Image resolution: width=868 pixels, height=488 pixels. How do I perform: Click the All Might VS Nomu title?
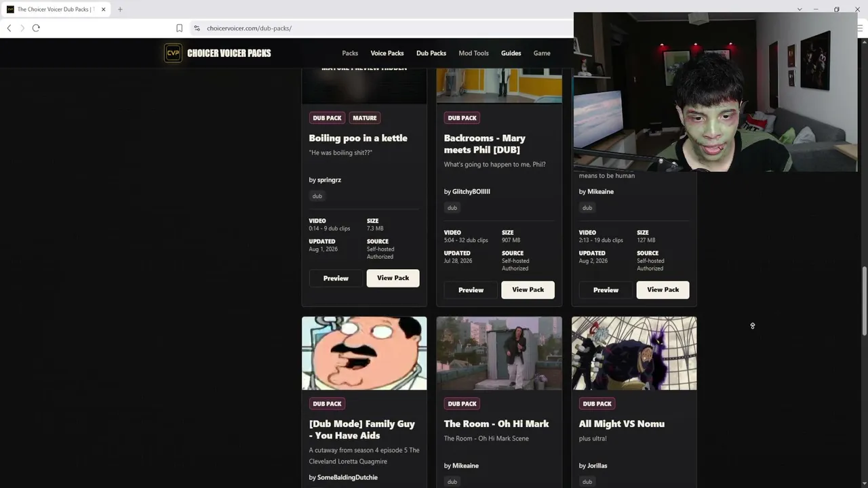[622, 424]
